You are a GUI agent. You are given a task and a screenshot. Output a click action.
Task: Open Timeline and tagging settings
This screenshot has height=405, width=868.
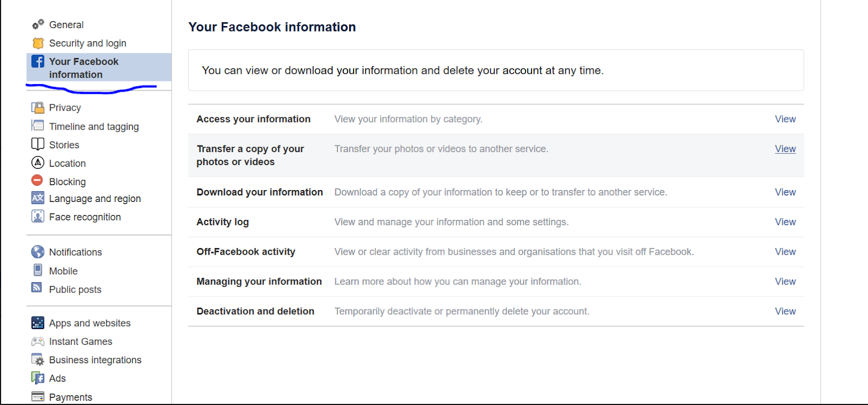(x=94, y=126)
